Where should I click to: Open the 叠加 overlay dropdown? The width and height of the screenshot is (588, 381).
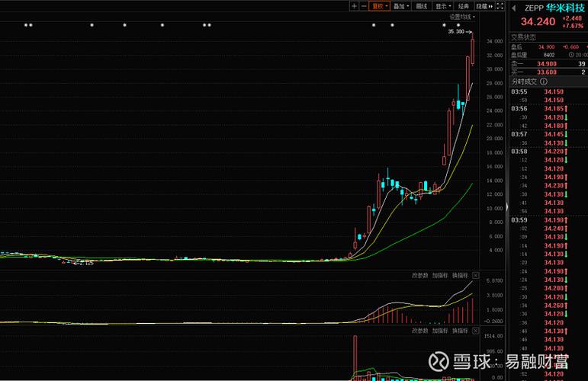pos(401,6)
